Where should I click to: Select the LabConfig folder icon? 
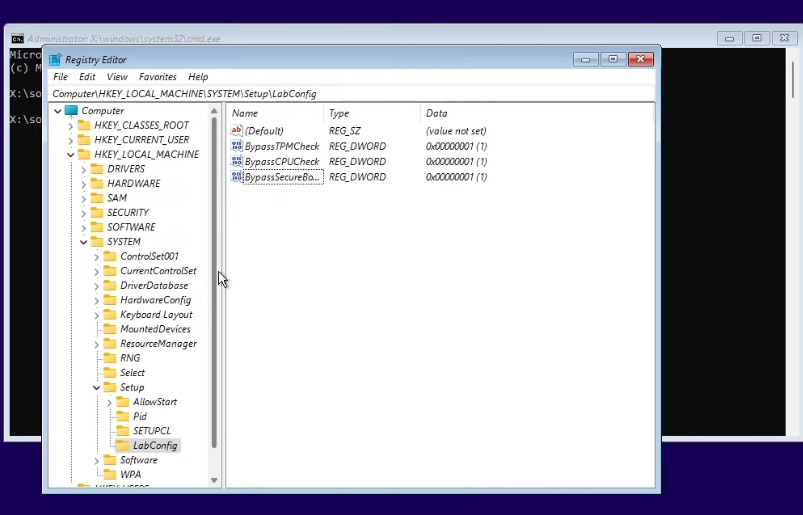(x=123, y=445)
